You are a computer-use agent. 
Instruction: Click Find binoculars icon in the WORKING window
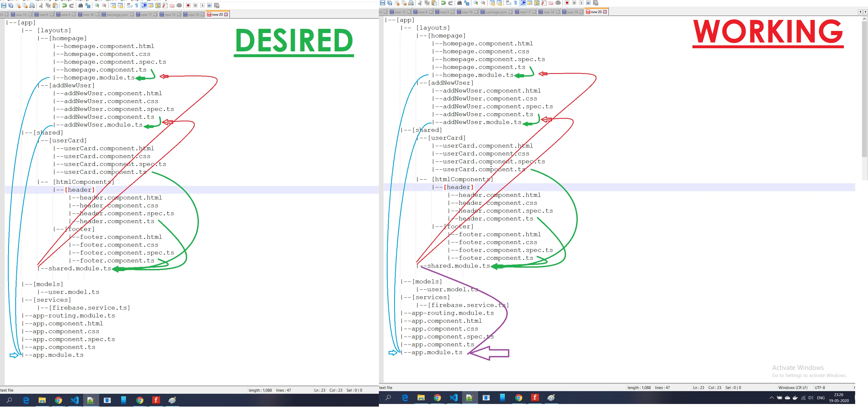coord(459,3)
